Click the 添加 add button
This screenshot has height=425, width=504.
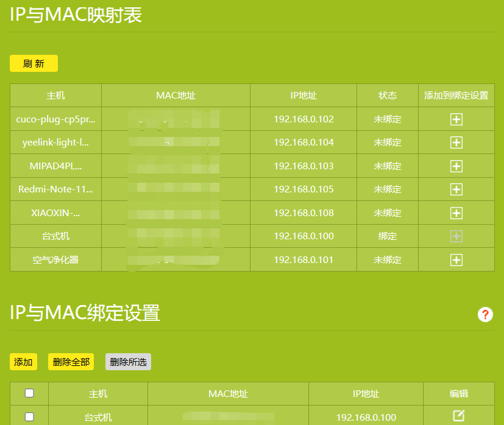coord(23,362)
